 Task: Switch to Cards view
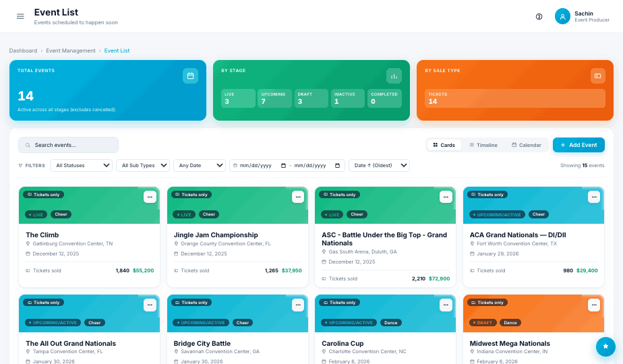[x=444, y=145]
